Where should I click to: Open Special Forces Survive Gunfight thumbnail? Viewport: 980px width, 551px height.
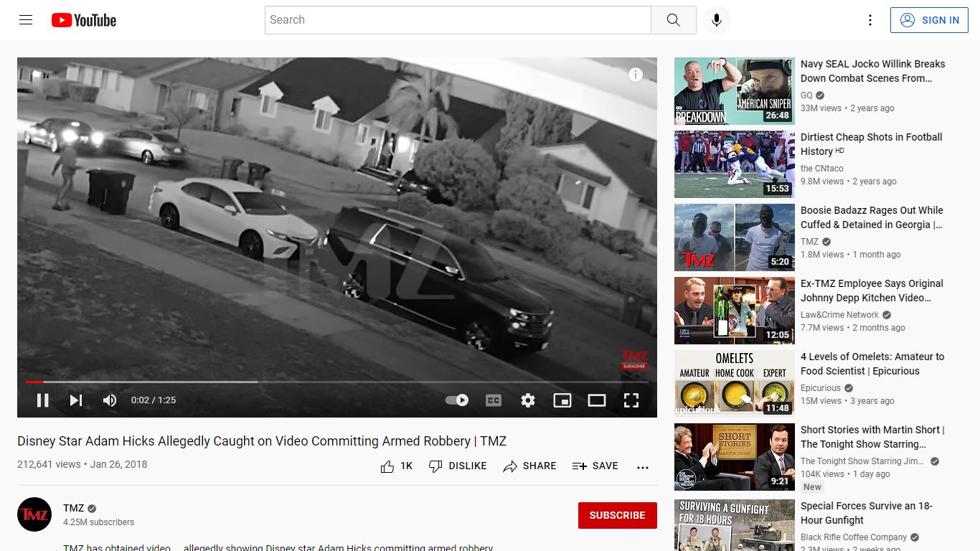pos(735,525)
